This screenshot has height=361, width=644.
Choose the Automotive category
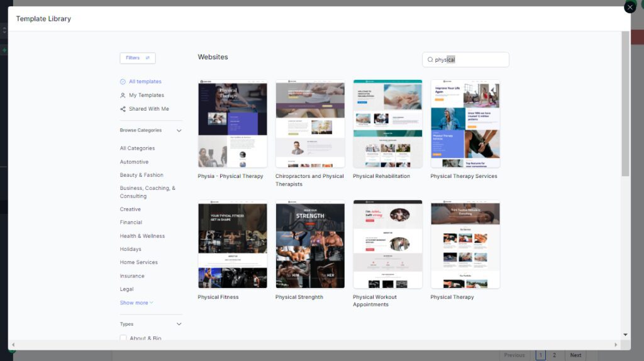(x=134, y=162)
